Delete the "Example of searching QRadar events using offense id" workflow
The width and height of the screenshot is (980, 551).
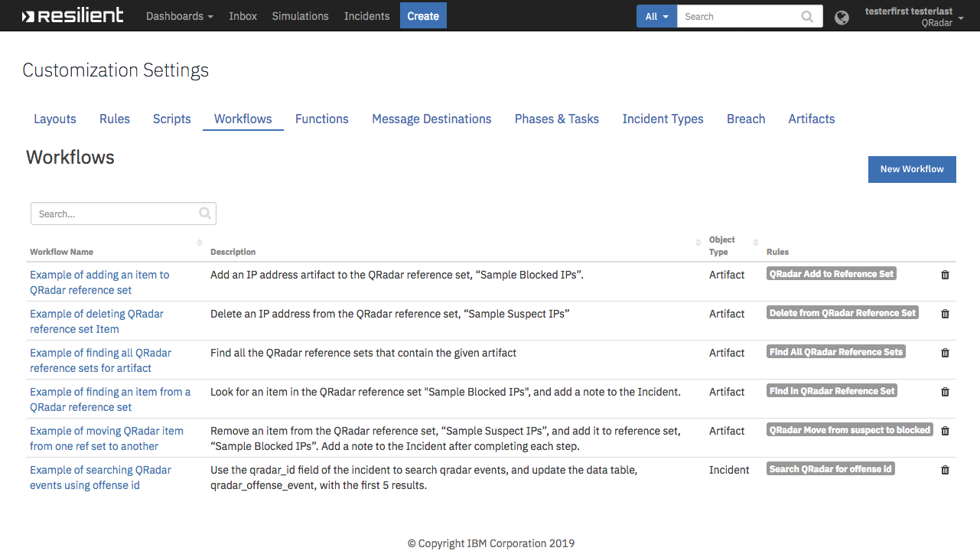pyautogui.click(x=945, y=468)
